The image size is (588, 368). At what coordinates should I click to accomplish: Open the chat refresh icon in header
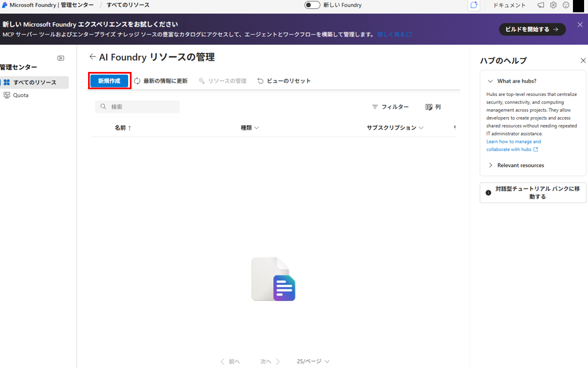[474, 5]
